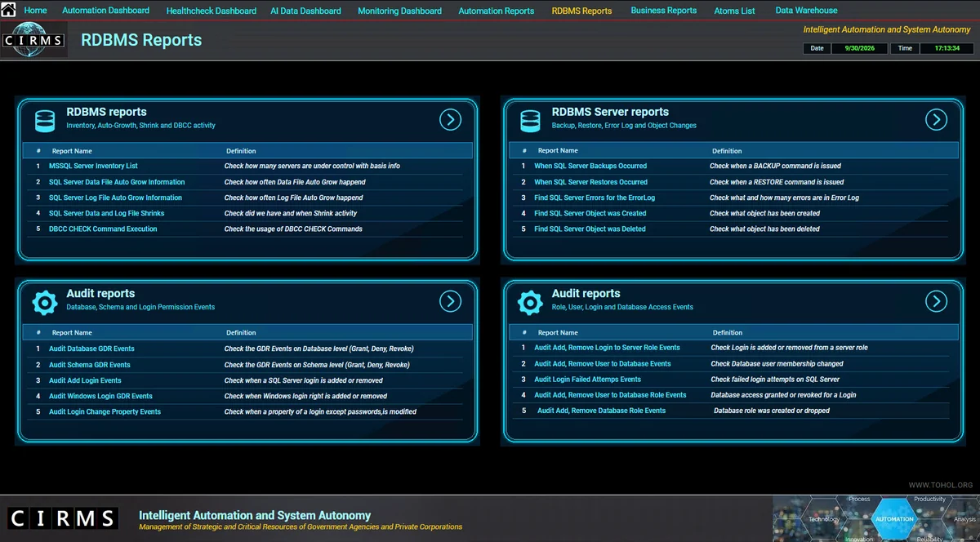The width and height of the screenshot is (980, 542).
Task: Open the AI Data Dashboard tab
Action: coord(305,11)
